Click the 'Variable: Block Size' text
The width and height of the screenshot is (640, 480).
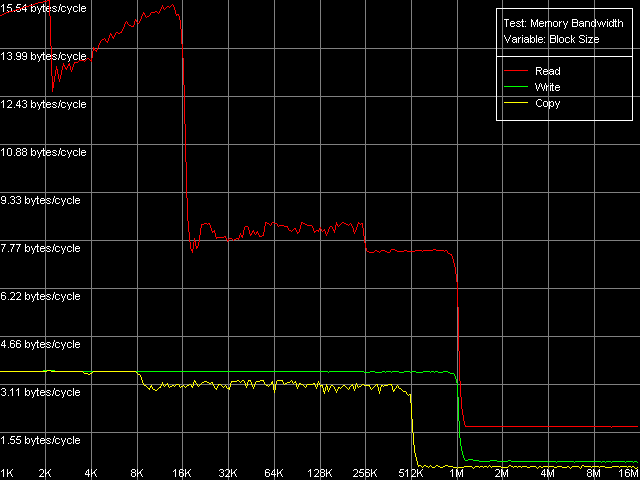tap(550, 39)
